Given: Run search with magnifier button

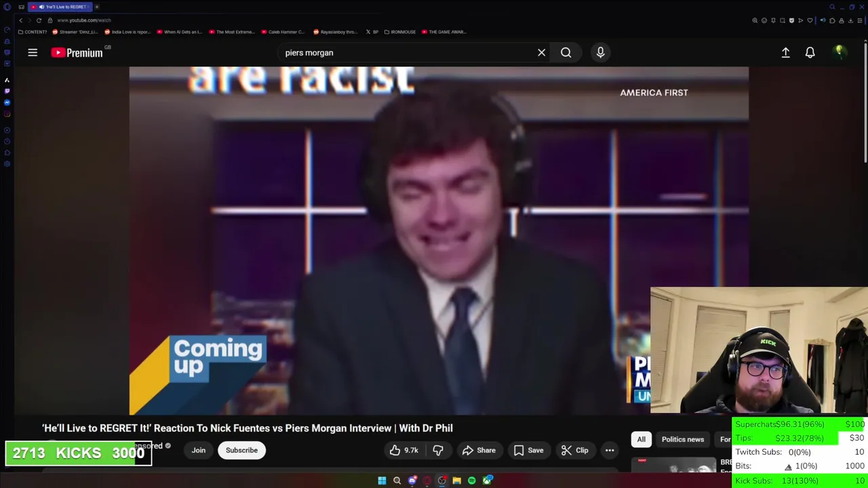Looking at the screenshot, I should (566, 52).
